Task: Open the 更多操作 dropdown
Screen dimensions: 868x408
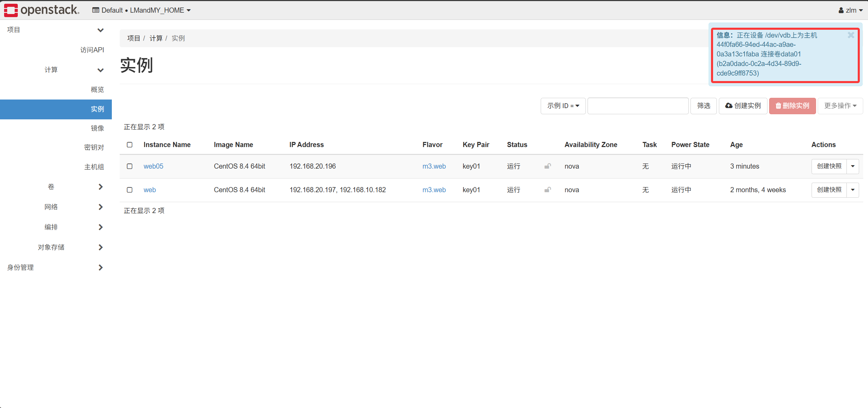Action: (x=840, y=106)
